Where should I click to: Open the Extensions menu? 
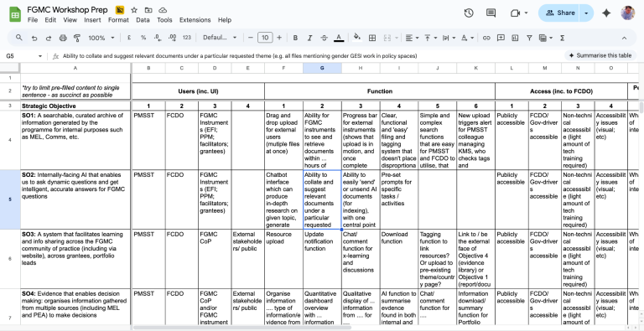[x=195, y=20]
